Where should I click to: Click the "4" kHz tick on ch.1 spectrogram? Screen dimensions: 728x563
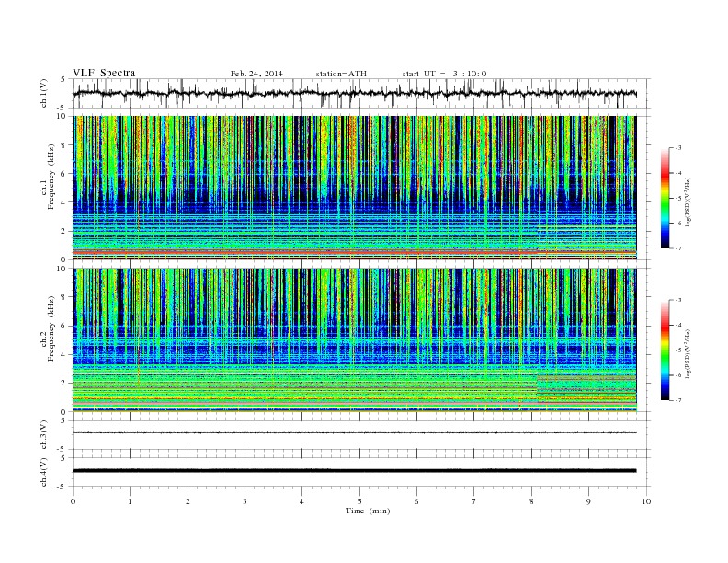[x=63, y=202]
